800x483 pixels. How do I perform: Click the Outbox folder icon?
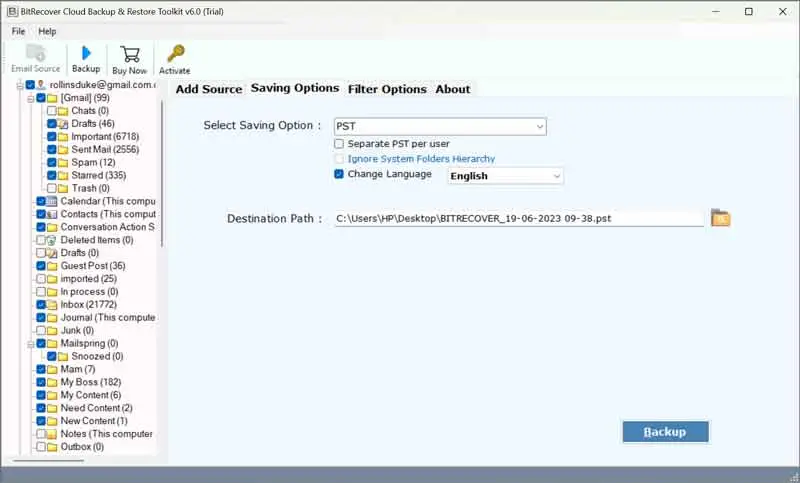pyautogui.click(x=52, y=447)
